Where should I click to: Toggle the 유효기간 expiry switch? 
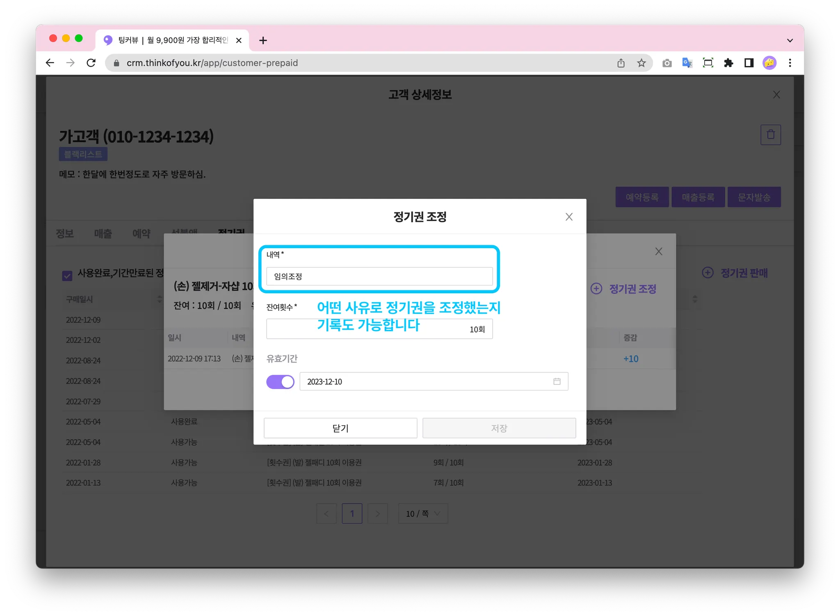280,382
